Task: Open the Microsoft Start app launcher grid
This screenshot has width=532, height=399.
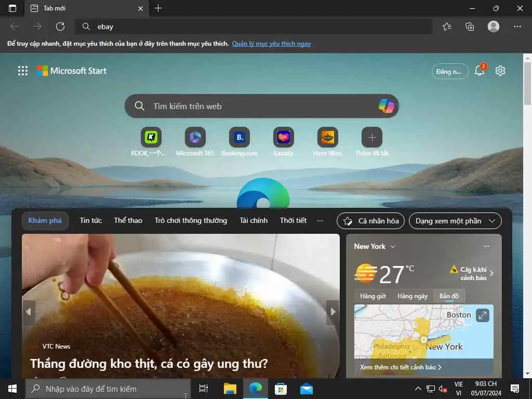Action: tap(23, 71)
